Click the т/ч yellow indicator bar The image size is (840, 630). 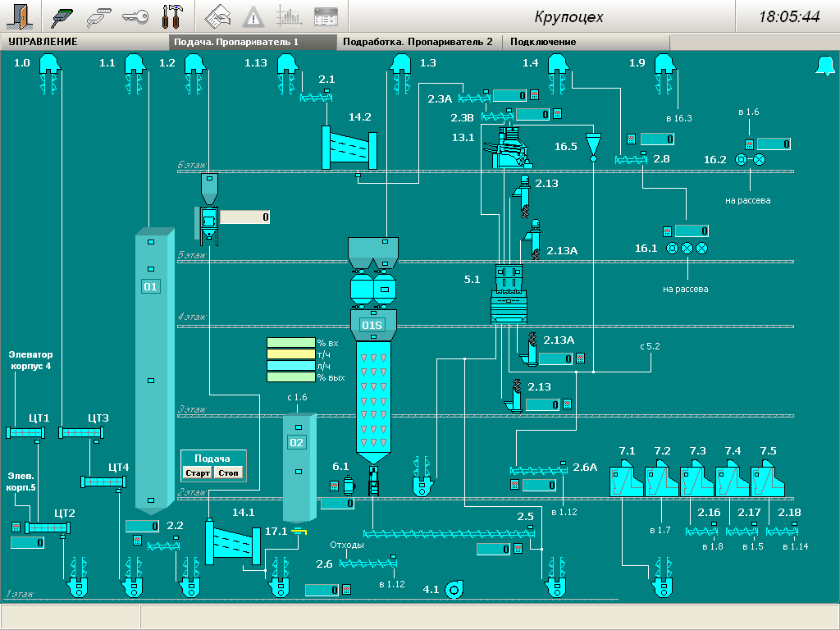pyautogui.click(x=290, y=354)
